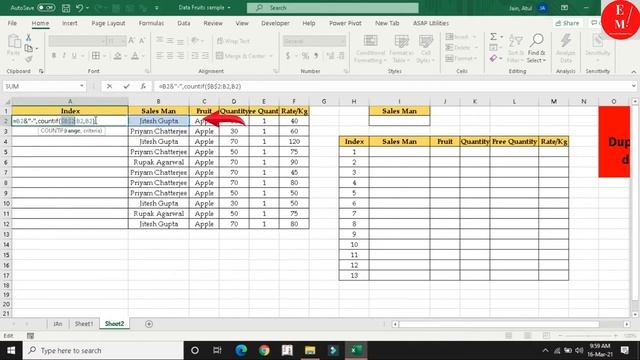This screenshot has width=640, height=360.
Task: Click cell with Rupak Agarwal in row 6
Action: point(158,162)
